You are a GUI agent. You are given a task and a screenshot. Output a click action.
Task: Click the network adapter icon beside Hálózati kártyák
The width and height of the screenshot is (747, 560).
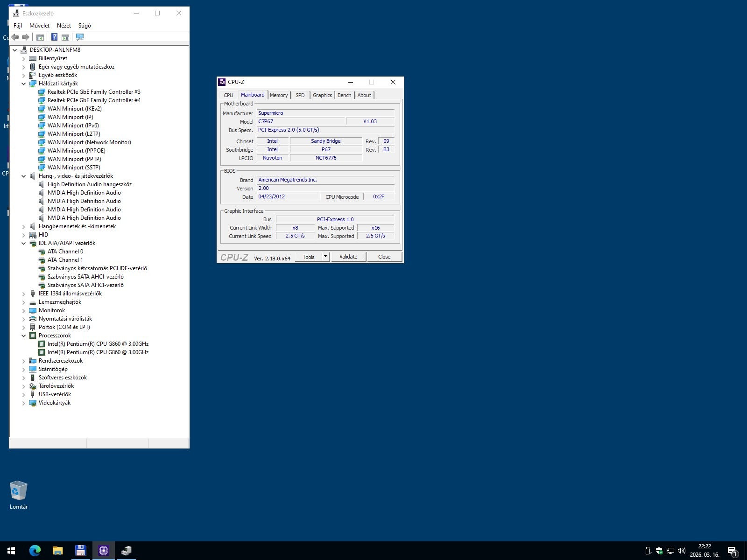[33, 84]
